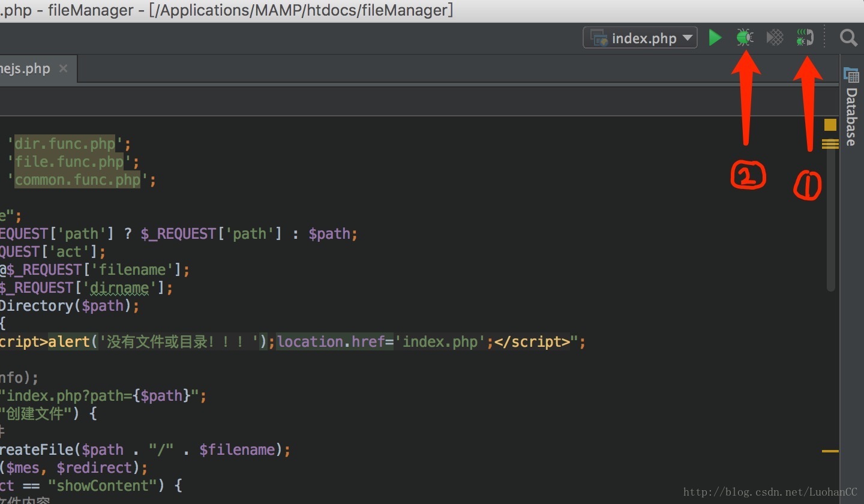Click $_REQUEST['act'] in the code
This screenshot has width=864, height=504.
(50, 251)
